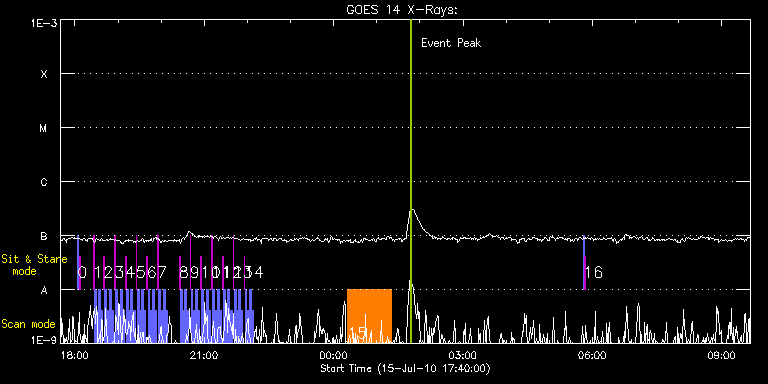
Task: Click the 1E-3 top axis value
Action: pyautogui.click(x=44, y=23)
